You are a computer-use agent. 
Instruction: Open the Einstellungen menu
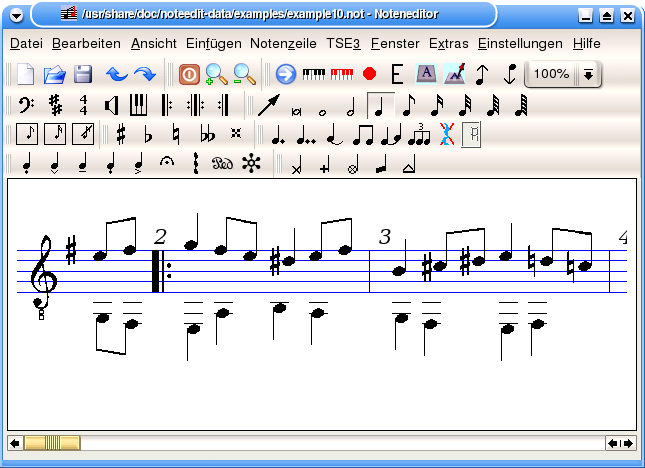pos(520,44)
